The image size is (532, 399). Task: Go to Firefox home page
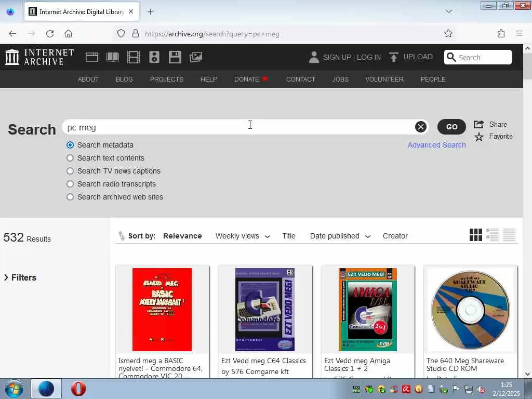(x=68, y=34)
